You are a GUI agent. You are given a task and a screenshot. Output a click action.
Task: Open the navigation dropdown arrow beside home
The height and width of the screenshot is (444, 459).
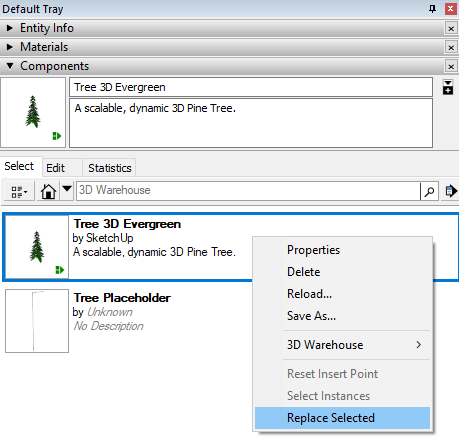click(x=67, y=191)
